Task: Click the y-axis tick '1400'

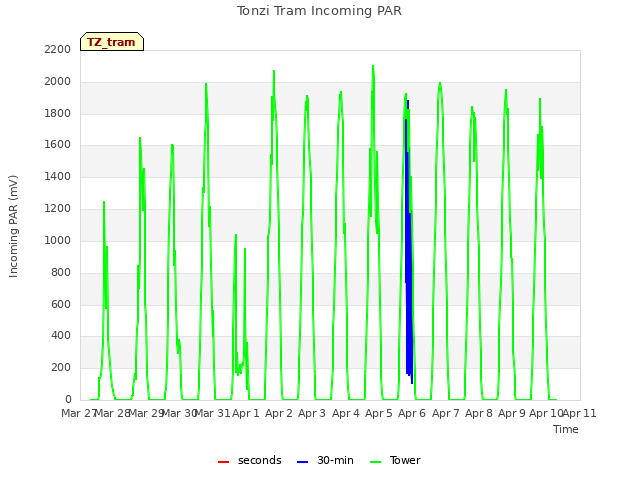Action: [x=58, y=177]
